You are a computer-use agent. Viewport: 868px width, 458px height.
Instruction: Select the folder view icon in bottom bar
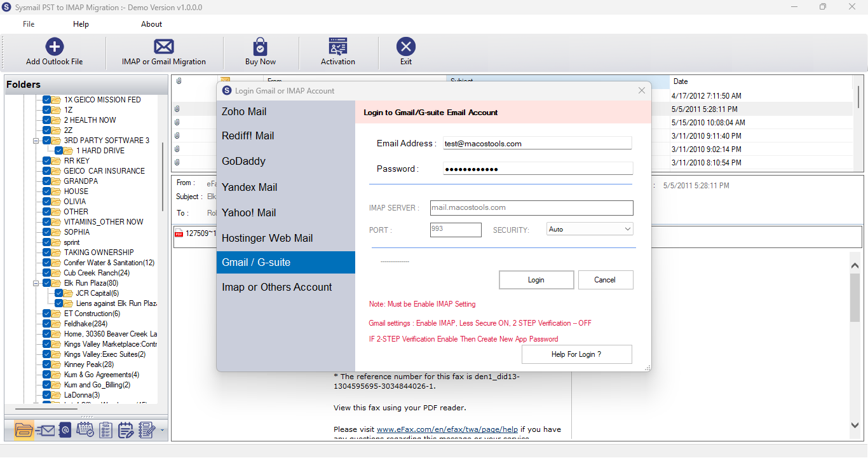pos(24,430)
